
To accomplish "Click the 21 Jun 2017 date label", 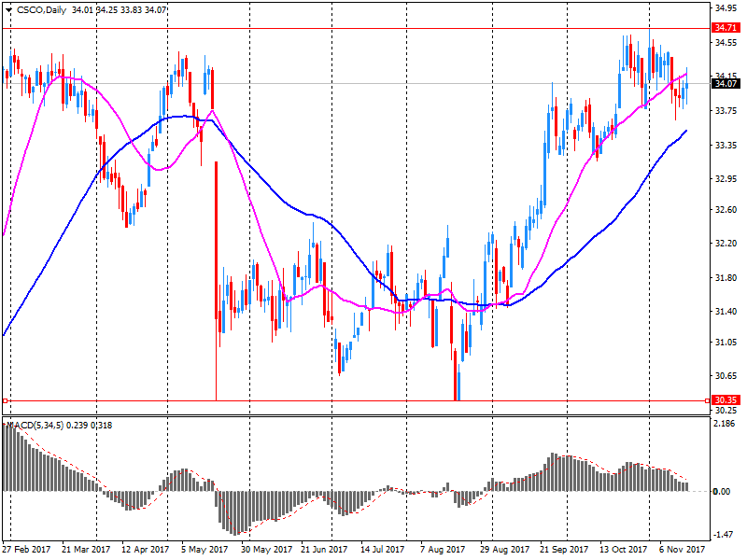I will [324, 550].
